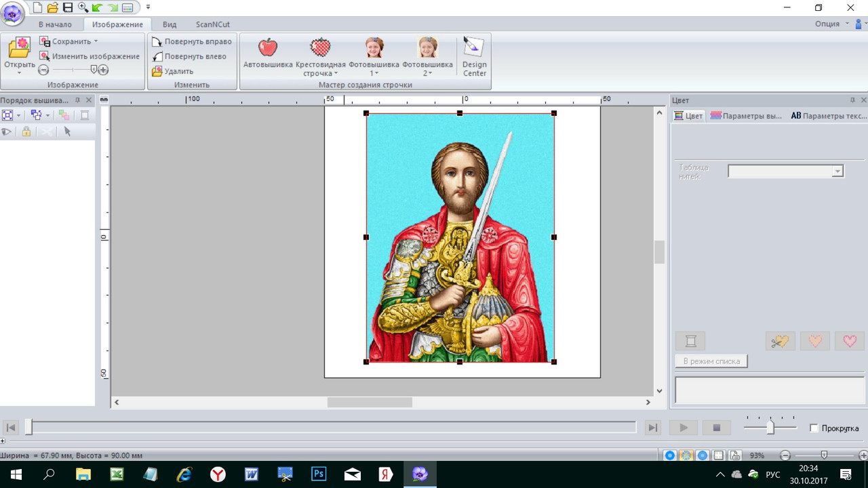Create a new blank document
Screen dimensions: 868x488
click(37, 7)
